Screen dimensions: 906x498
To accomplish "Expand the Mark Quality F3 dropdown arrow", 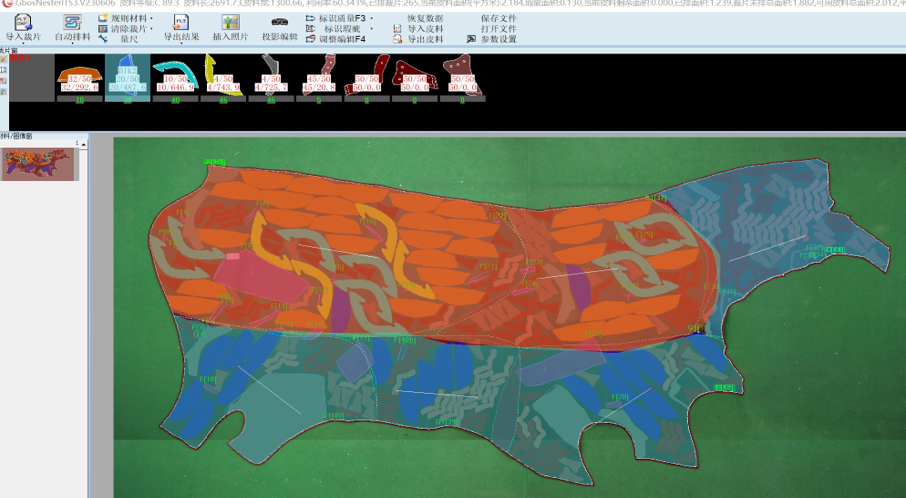I will pyautogui.click(x=372, y=18).
